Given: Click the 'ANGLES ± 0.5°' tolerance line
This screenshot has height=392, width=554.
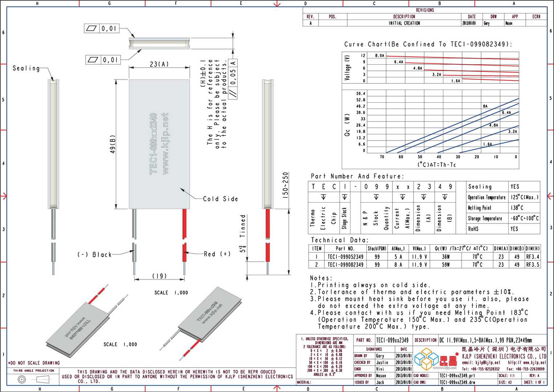Looking at the screenshot, I should pyautogui.click(x=324, y=374).
